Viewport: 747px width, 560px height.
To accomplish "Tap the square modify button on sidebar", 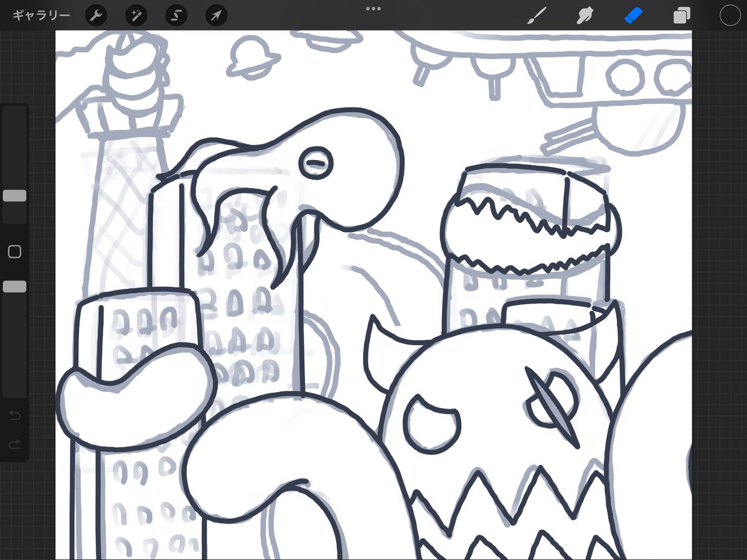I will [x=14, y=251].
